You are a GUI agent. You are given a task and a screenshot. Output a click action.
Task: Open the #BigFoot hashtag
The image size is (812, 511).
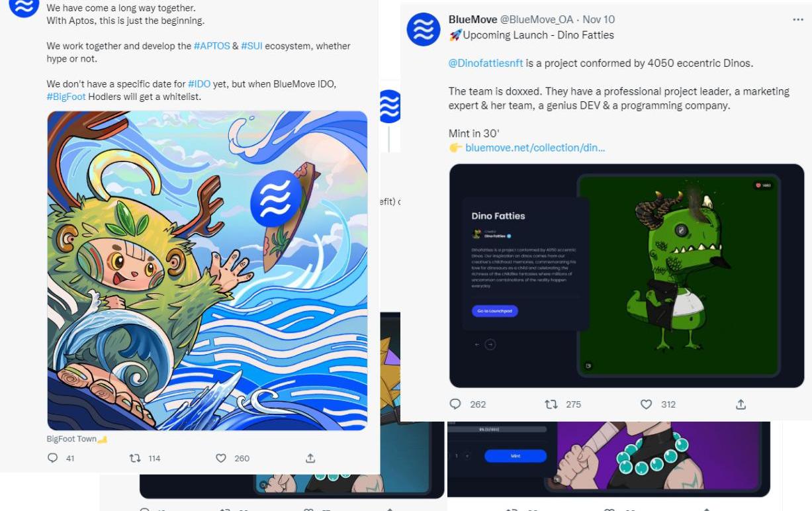pyautogui.click(x=66, y=97)
